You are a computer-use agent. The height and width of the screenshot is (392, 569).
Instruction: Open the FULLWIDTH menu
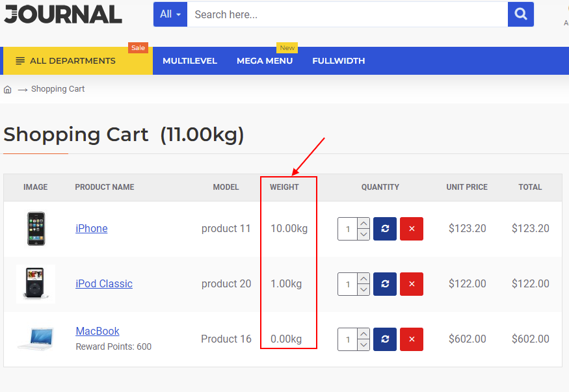[338, 60]
